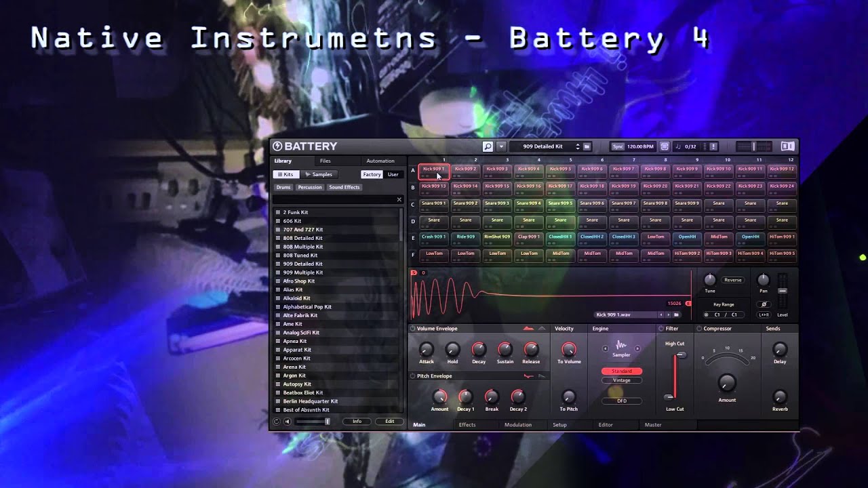This screenshot has width=868, height=488.
Task: Open sample folder icon beside Kick 909 1.wav
Action: point(676,314)
